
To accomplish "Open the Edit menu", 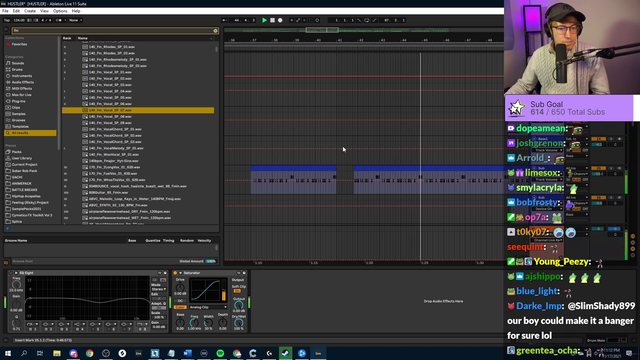I will (16, 11).
